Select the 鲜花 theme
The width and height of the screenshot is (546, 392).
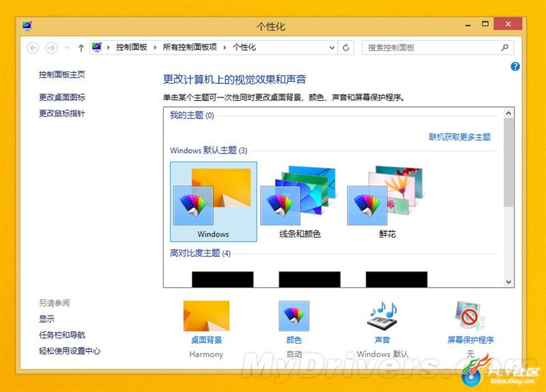pos(387,201)
